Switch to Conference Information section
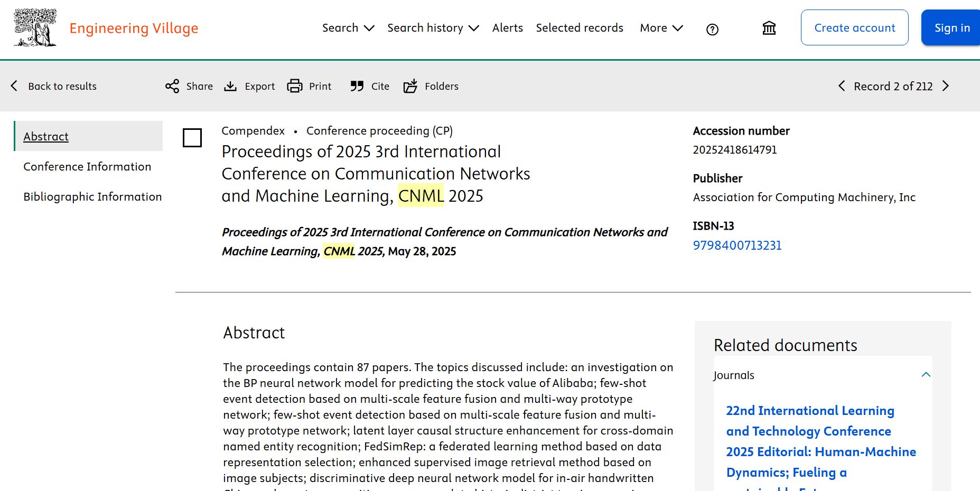 (87, 167)
